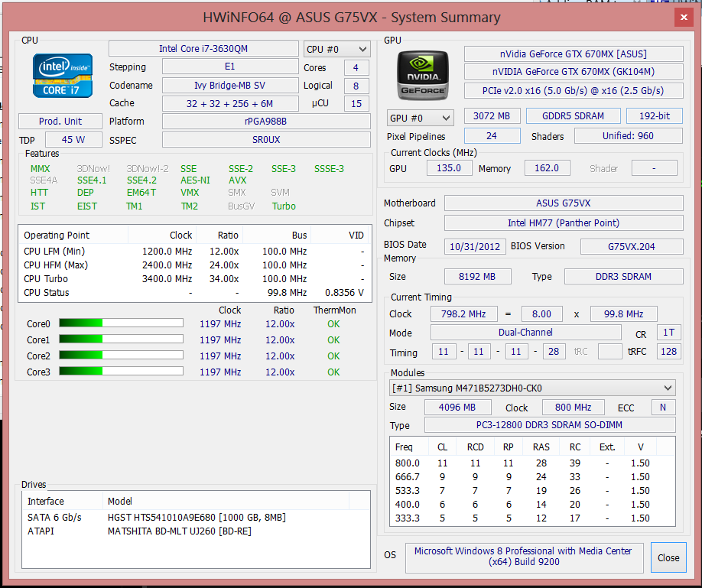This screenshot has width=702, height=588.
Task: Click the NVIDIA GeForce logo
Action: tap(423, 75)
